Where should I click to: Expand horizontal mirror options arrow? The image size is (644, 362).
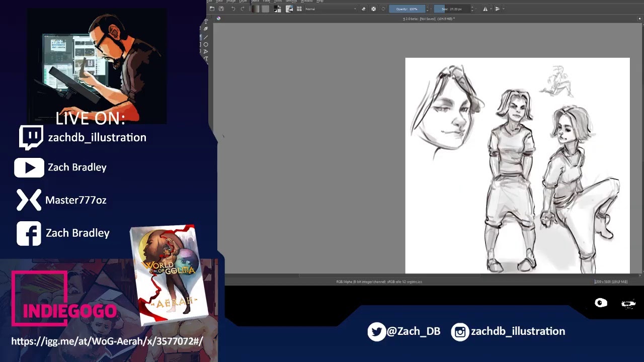coord(491,9)
